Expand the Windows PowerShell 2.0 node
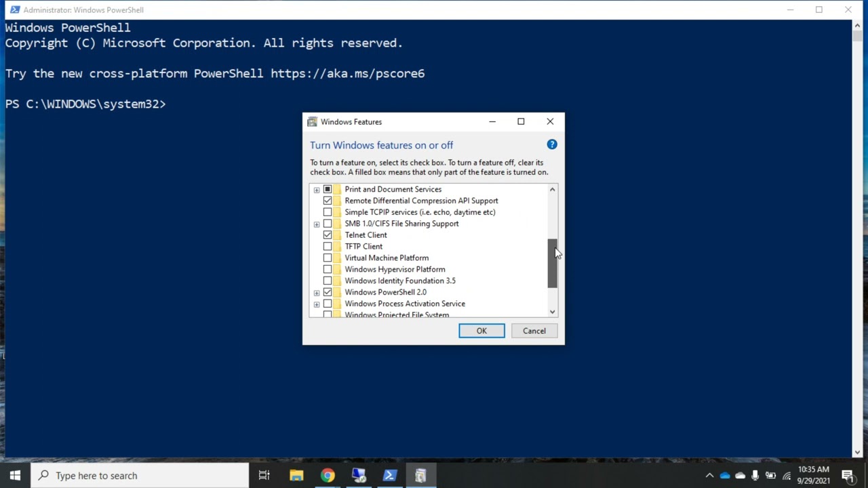868x488 pixels. pyautogui.click(x=317, y=293)
